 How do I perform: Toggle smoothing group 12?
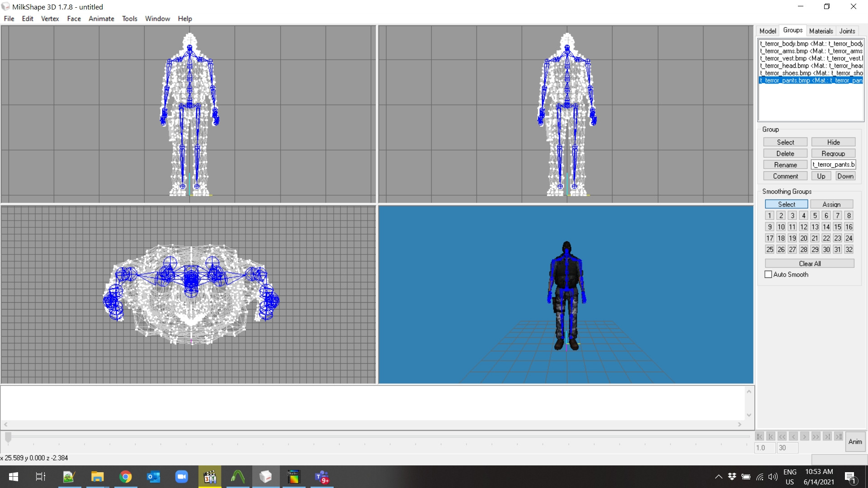coord(803,227)
